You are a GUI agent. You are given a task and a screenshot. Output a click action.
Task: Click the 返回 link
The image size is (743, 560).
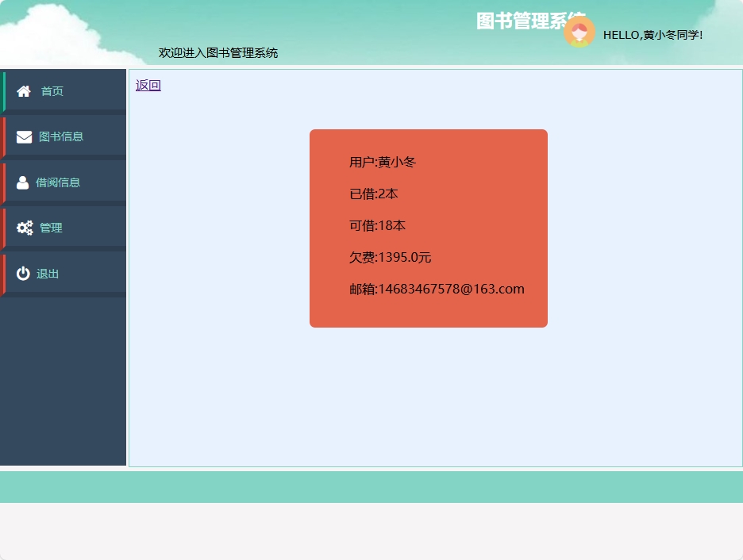coord(147,84)
